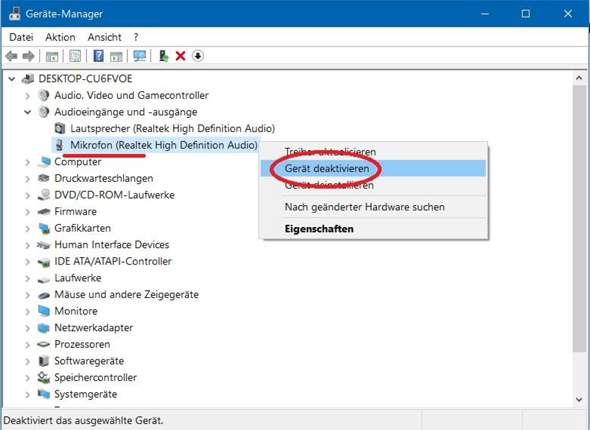Click the Druckwarteschlangen printer icon
This screenshot has height=430, width=590.
tap(44, 178)
